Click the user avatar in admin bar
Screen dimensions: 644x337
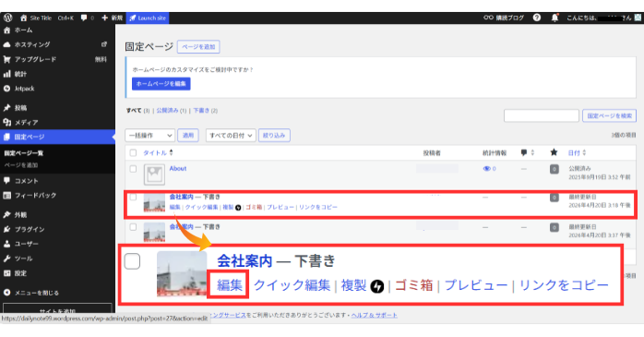(638, 18)
